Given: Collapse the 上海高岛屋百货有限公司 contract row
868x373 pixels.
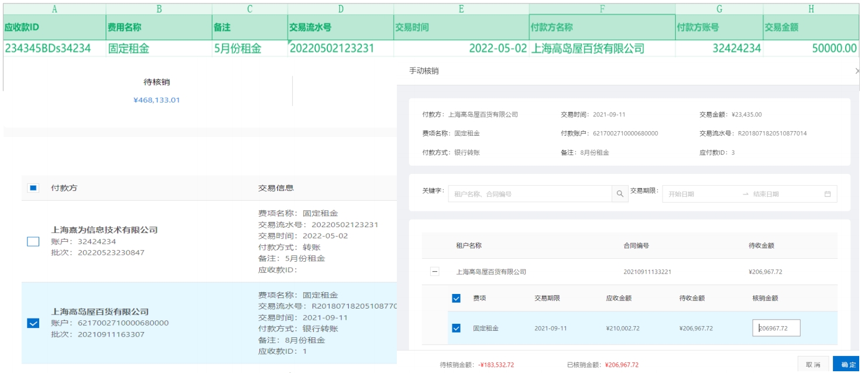Looking at the screenshot, I should (x=435, y=272).
